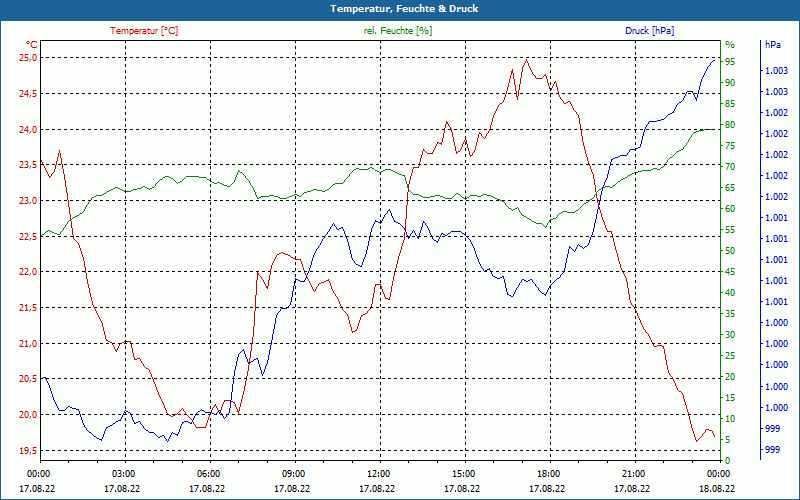Click the 23,5 temperature axis value
Screen dimensions: 800x500
point(29,165)
